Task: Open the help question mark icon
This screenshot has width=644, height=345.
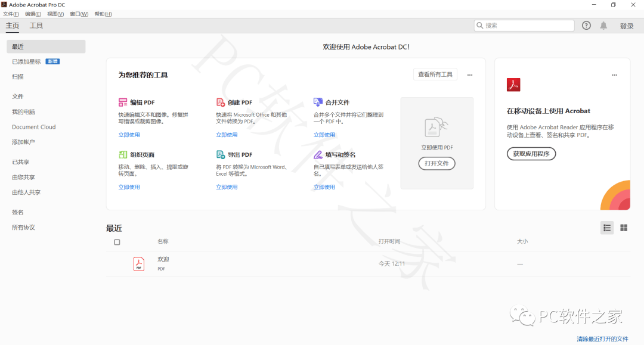Action: point(586,26)
